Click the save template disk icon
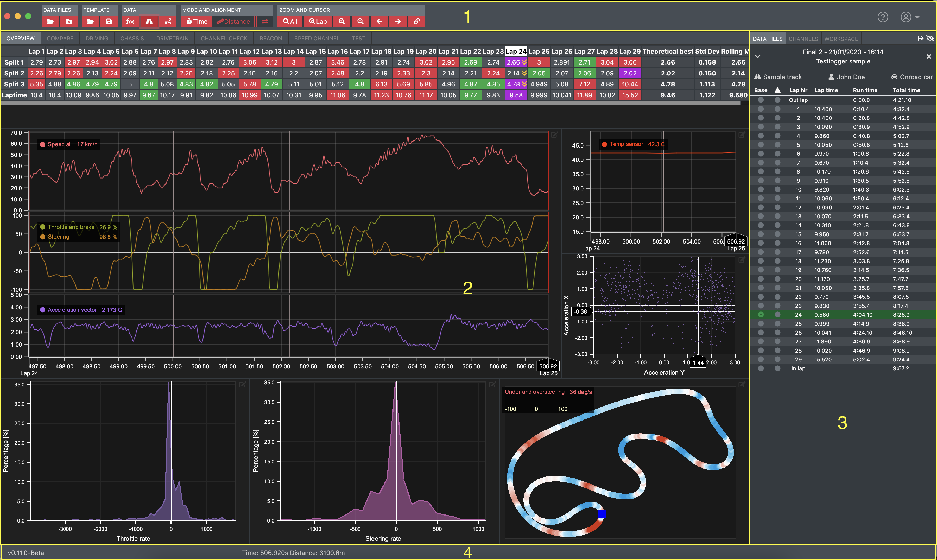 pyautogui.click(x=109, y=22)
